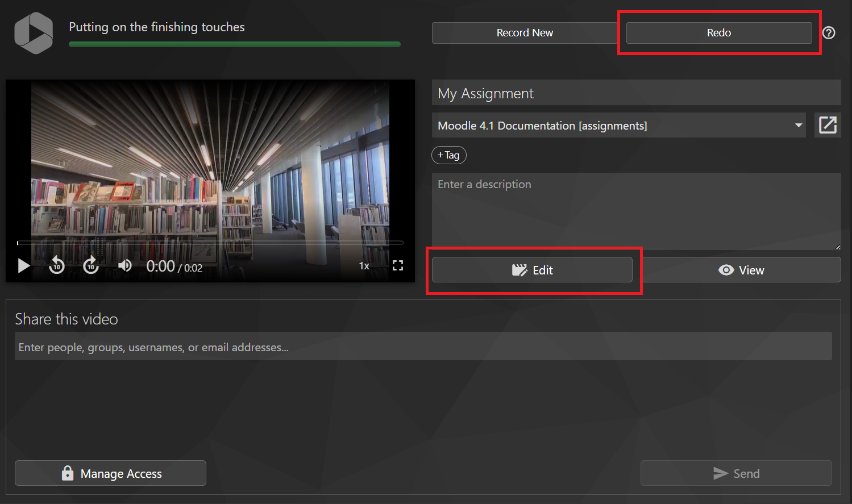Click the My Assignment title field
The image size is (852, 504).
pos(635,93)
